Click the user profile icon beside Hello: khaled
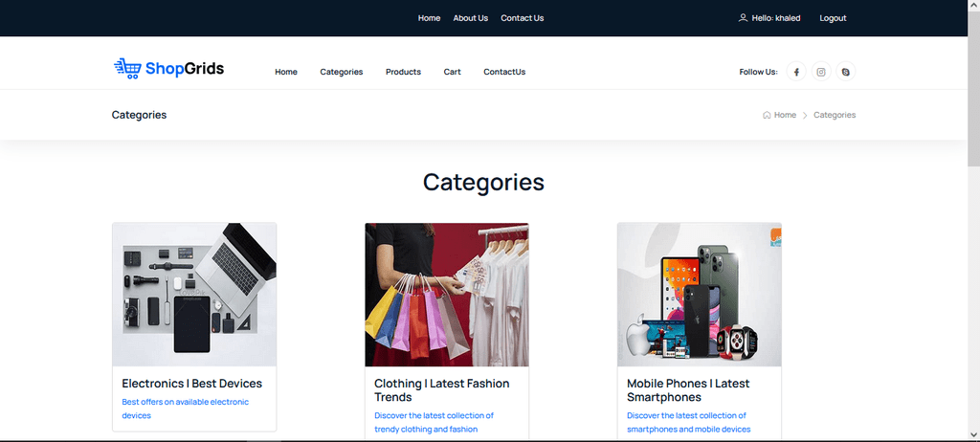Image resolution: width=980 pixels, height=442 pixels. coord(743,18)
